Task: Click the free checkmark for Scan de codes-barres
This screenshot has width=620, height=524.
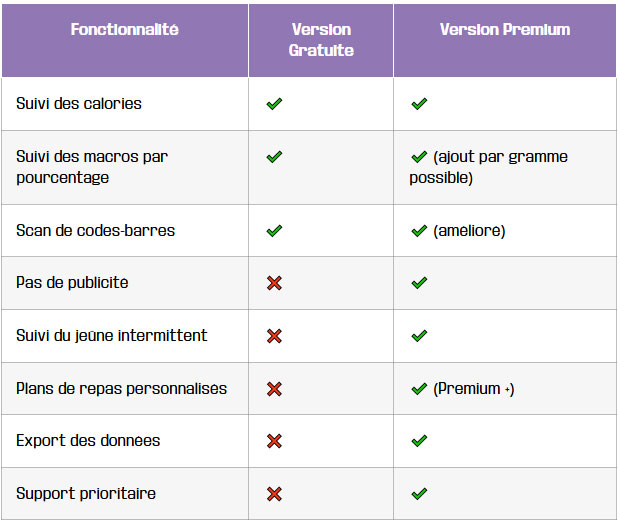Action: [x=274, y=231]
